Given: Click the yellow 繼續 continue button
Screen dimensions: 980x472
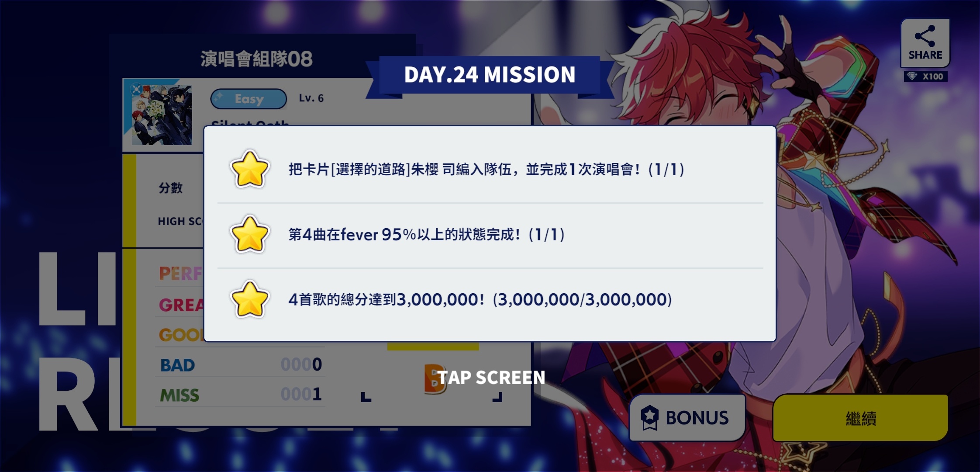Looking at the screenshot, I should pos(860,418).
